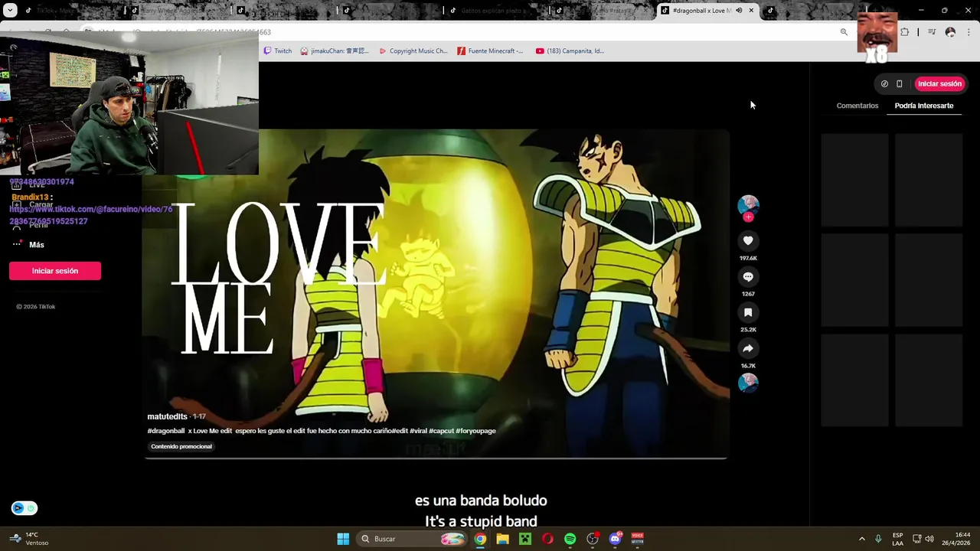Save video with the bookmark icon
The width and height of the screenshot is (980, 551).
[748, 312]
